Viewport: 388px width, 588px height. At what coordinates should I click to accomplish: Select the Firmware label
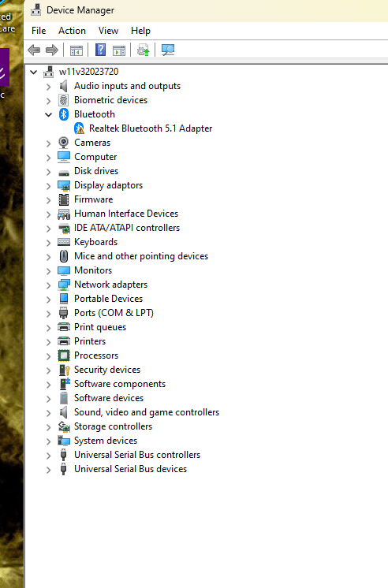point(93,199)
